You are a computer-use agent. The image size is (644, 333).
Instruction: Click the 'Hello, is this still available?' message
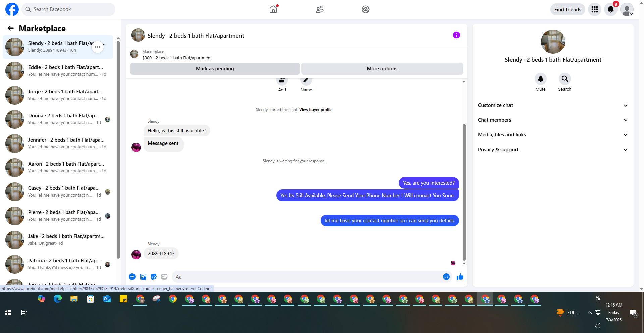[177, 131]
